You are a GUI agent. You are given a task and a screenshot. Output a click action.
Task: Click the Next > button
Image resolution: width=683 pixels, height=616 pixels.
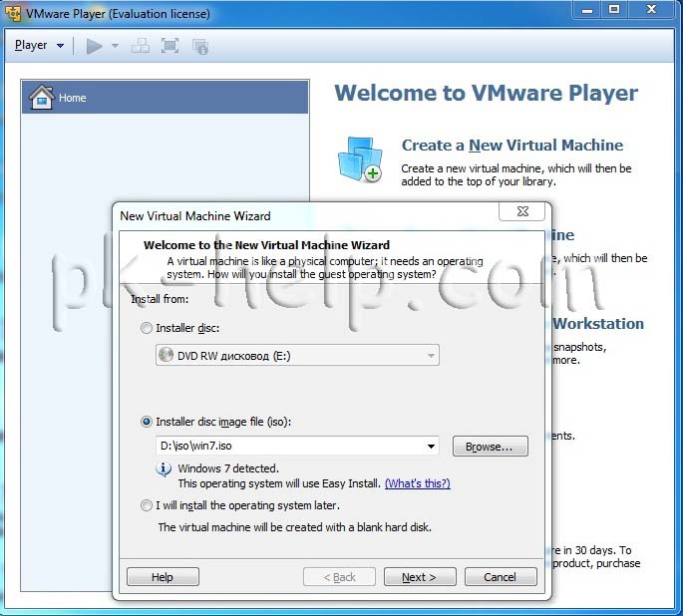pos(420,577)
